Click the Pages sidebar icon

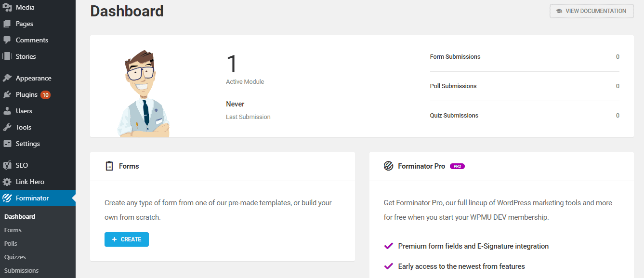click(x=7, y=24)
